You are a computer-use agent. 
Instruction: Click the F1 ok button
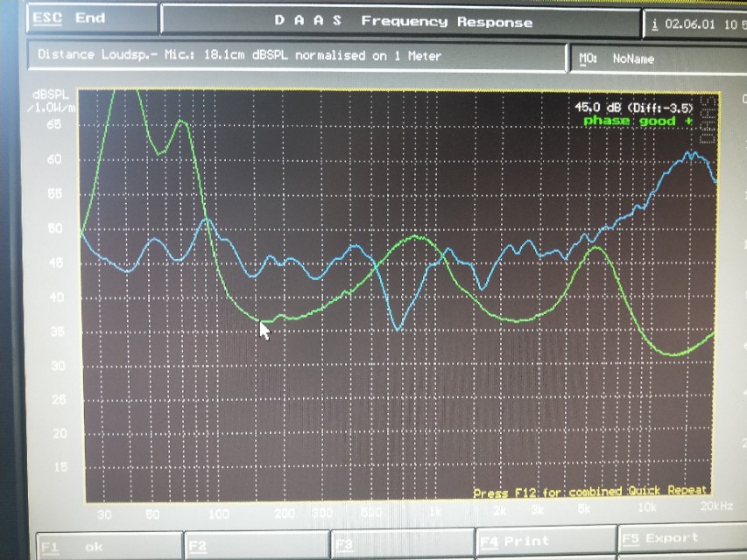point(109,546)
